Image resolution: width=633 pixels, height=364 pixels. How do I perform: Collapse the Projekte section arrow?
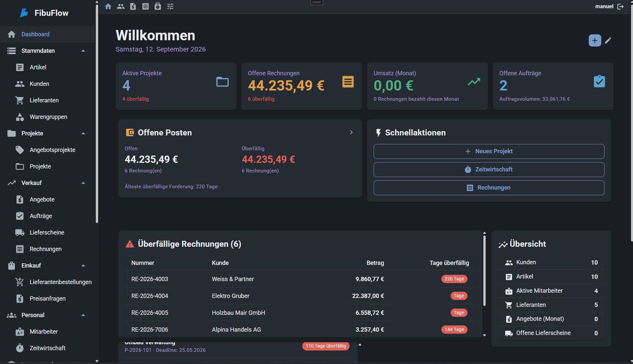(83, 133)
